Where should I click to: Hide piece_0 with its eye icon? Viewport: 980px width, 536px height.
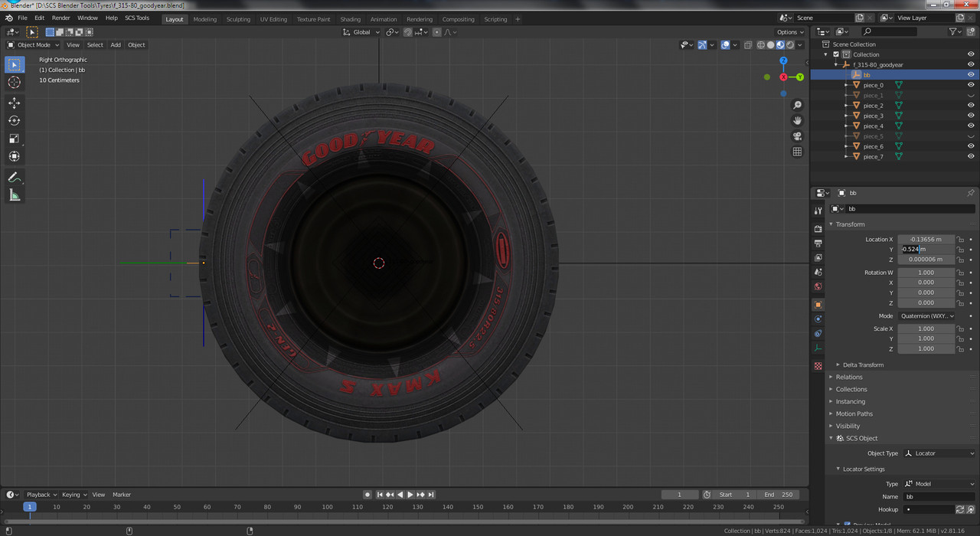click(x=971, y=85)
